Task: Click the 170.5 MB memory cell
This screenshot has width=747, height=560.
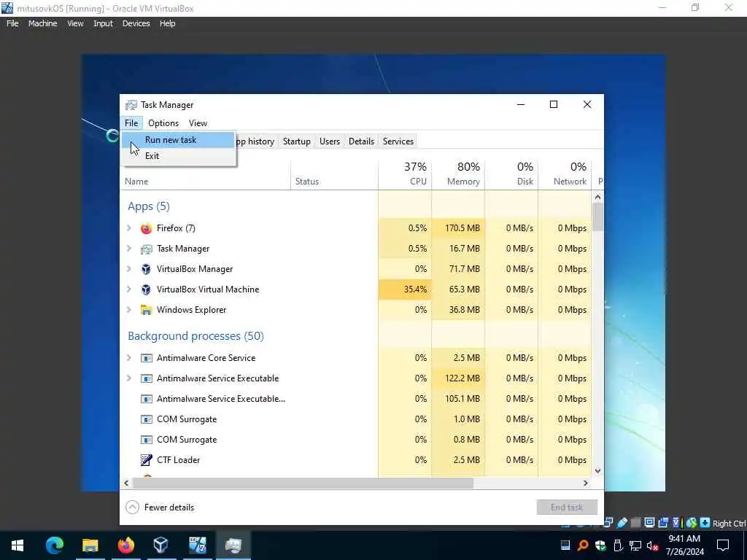Action: click(x=458, y=228)
